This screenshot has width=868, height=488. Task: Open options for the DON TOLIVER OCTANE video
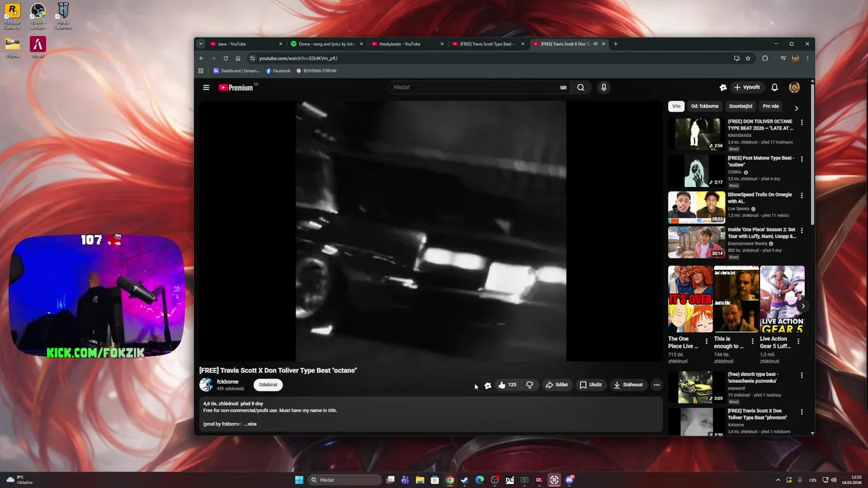802,123
